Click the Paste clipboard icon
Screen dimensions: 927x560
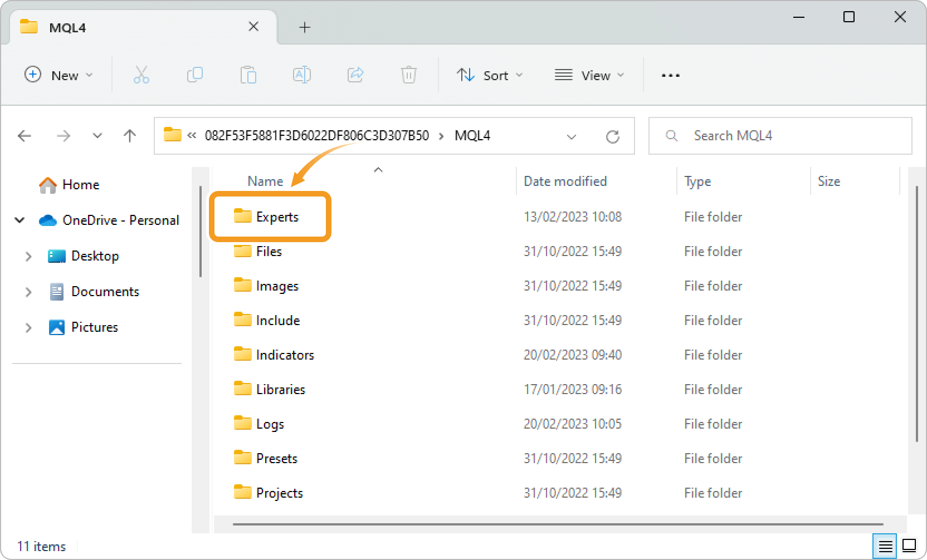pyautogui.click(x=248, y=75)
